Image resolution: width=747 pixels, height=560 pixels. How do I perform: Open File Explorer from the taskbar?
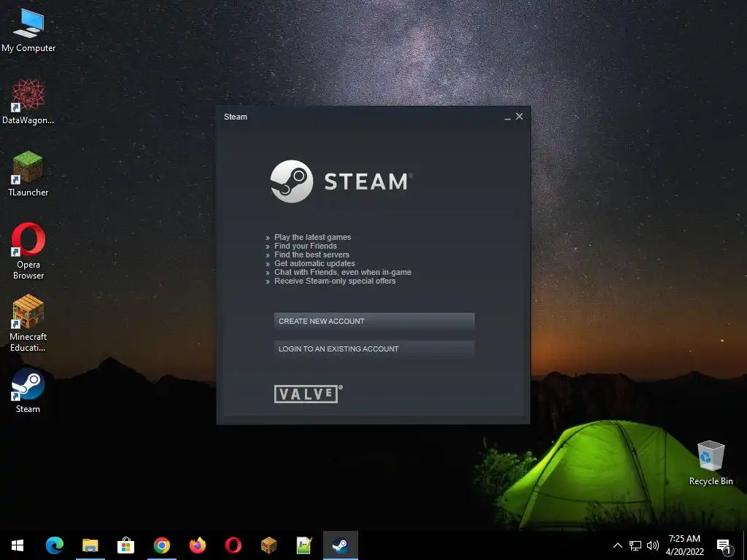pyautogui.click(x=90, y=545)
